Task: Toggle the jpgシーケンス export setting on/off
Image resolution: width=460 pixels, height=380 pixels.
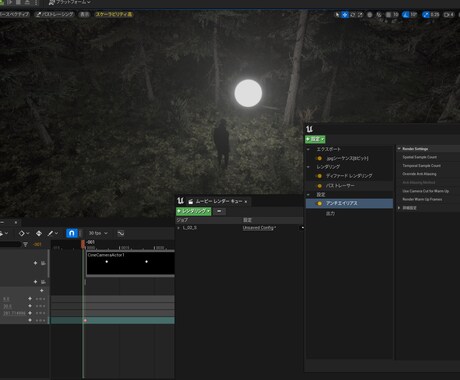Action: click(x=319, y=158)
